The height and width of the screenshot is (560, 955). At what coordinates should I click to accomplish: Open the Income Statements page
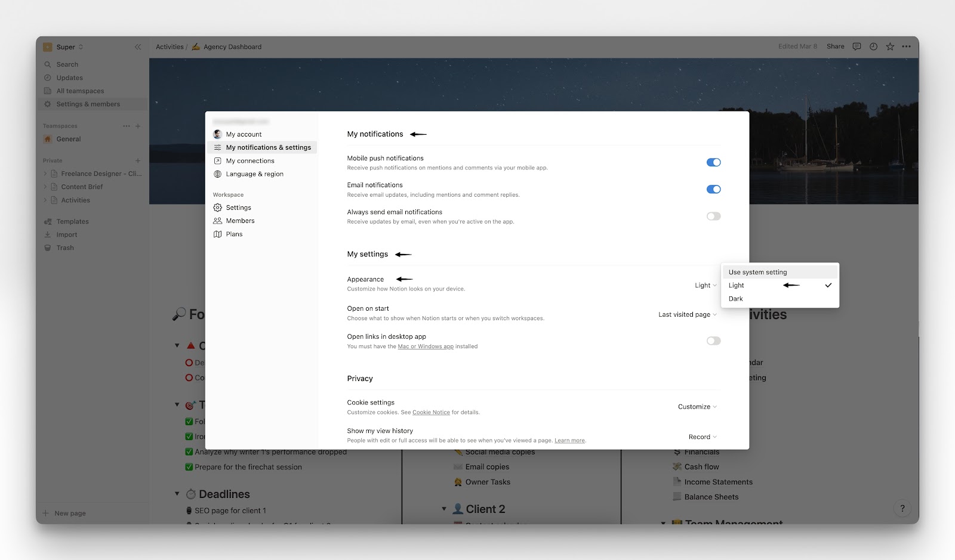pos(719,482)
